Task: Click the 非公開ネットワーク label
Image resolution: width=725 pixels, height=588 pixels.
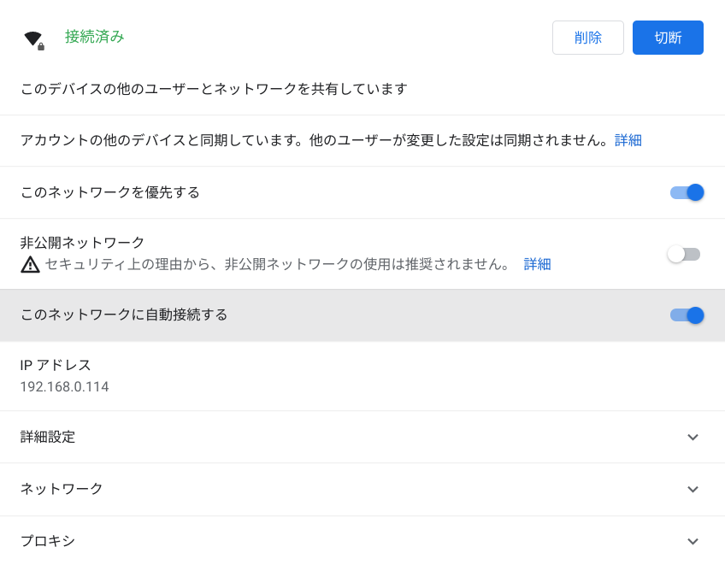Action: coord(82,242)
